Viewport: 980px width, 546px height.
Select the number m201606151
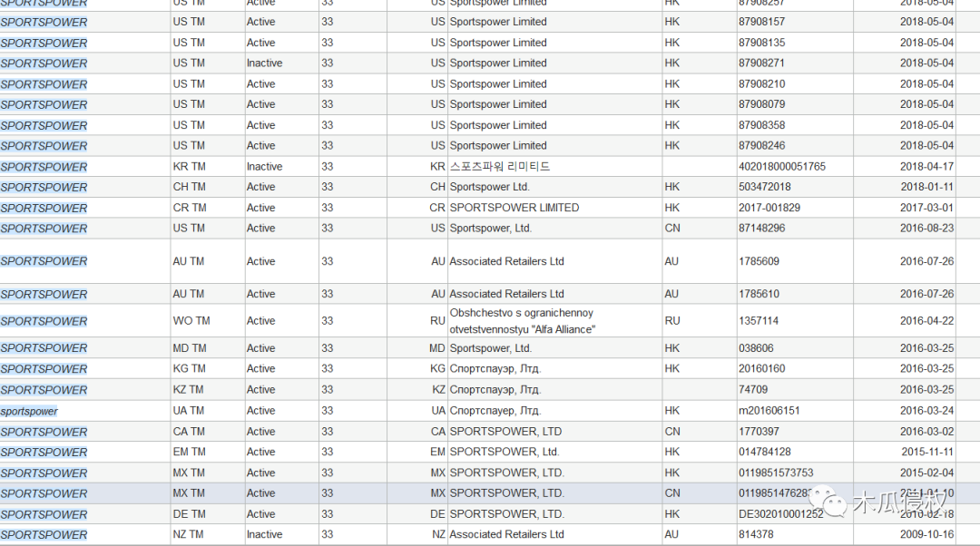(x=769, y=411)
